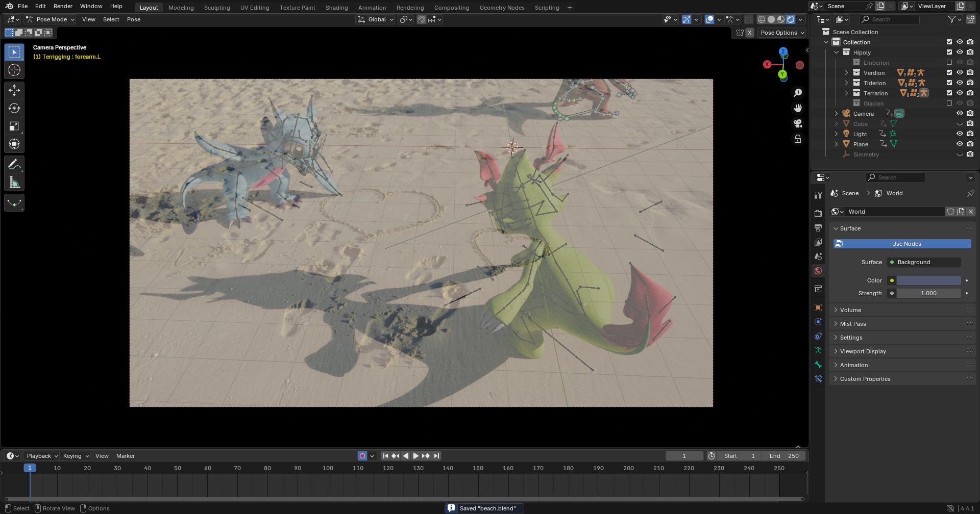The width and height of the screenshot is (980, 514).
Task: Open the Pose menu in header
Action: [x=134, y=19]
